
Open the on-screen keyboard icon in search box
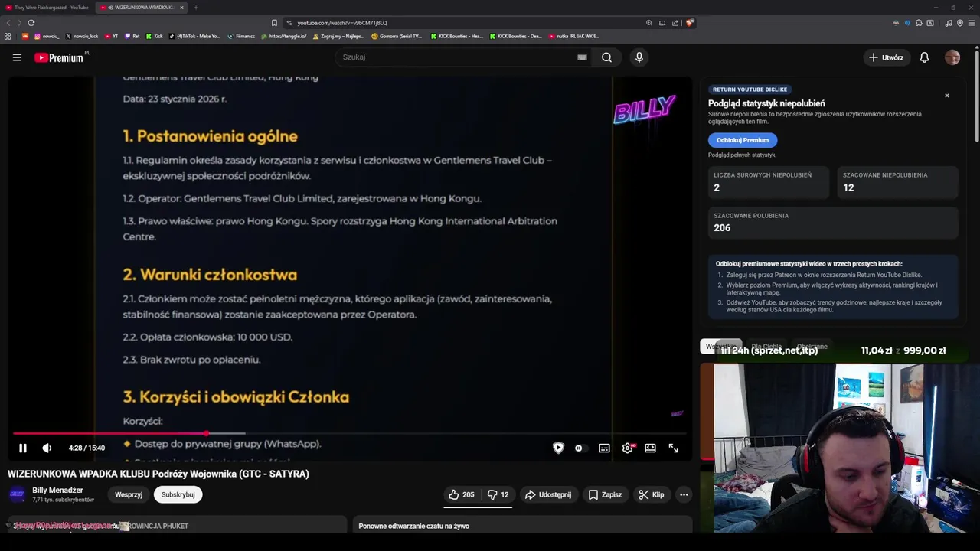(x=582, y=57)
